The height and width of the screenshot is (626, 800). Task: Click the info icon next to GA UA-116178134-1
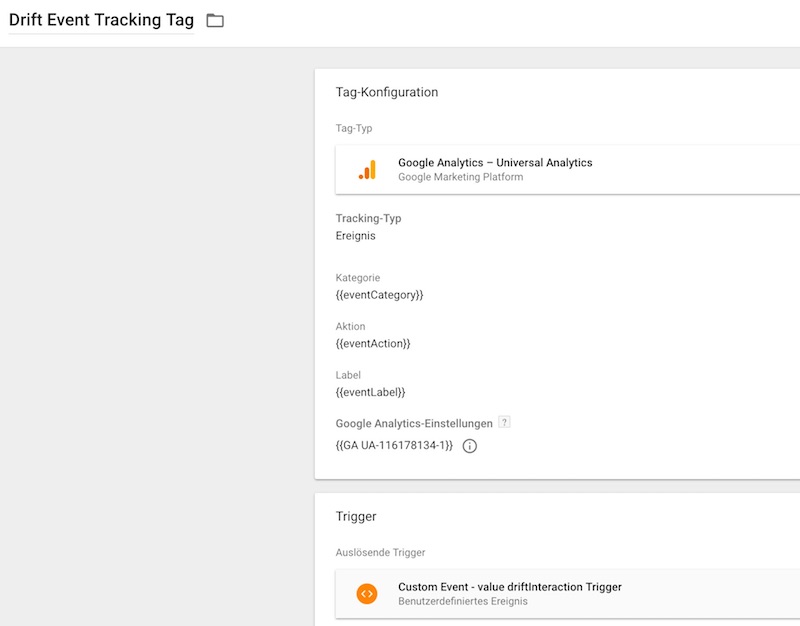(x=470, y=446)
